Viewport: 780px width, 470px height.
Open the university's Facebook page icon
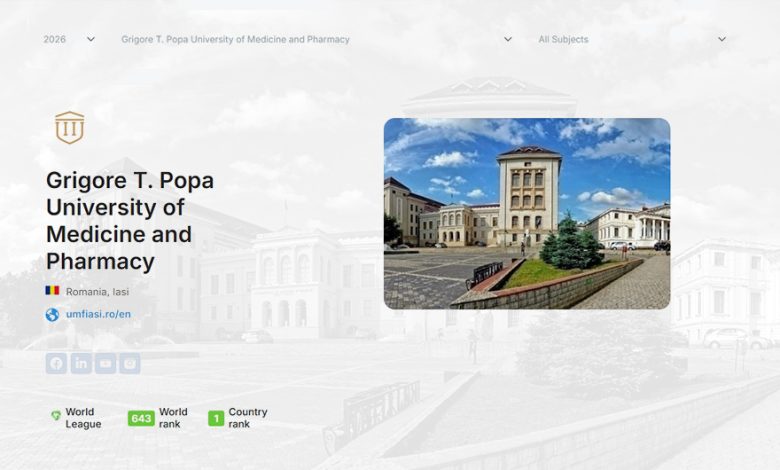(x=56, y=364)
